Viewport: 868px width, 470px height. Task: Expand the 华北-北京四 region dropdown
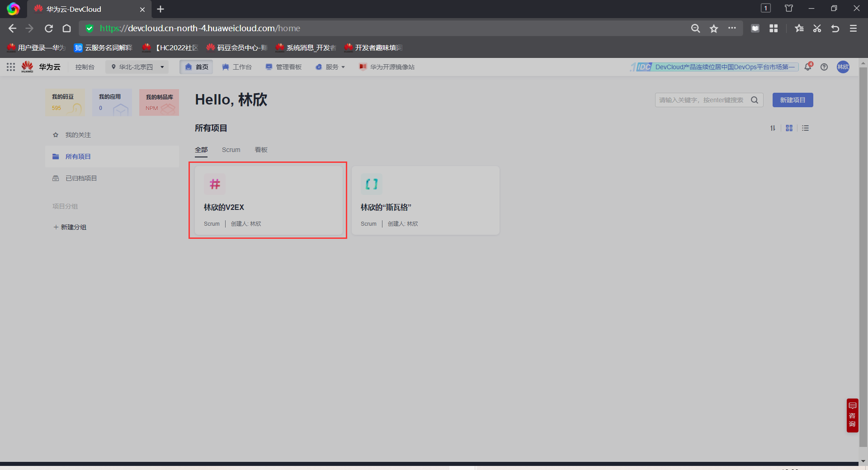pos(137,67)
